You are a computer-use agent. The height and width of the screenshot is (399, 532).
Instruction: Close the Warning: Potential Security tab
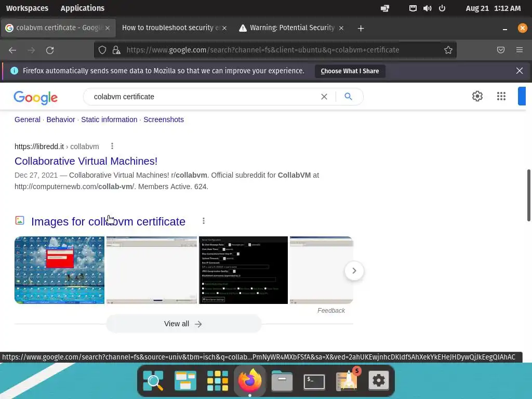(x=341, y=28)
